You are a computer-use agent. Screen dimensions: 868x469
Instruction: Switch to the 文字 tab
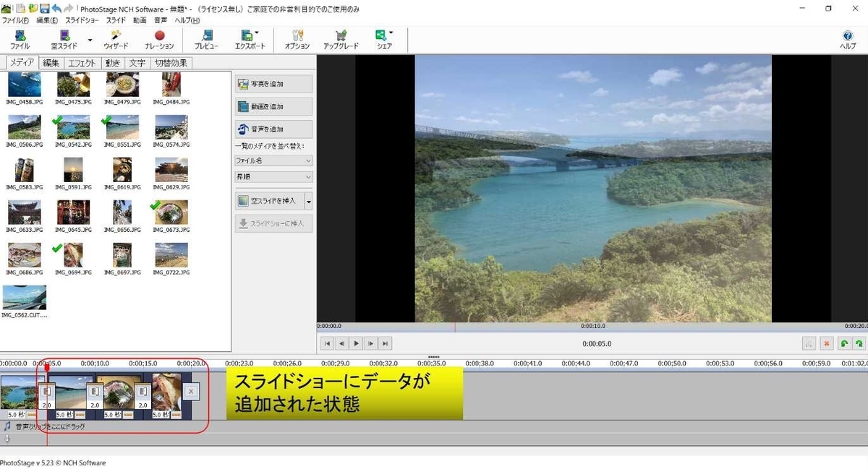(x=137, y=63)
